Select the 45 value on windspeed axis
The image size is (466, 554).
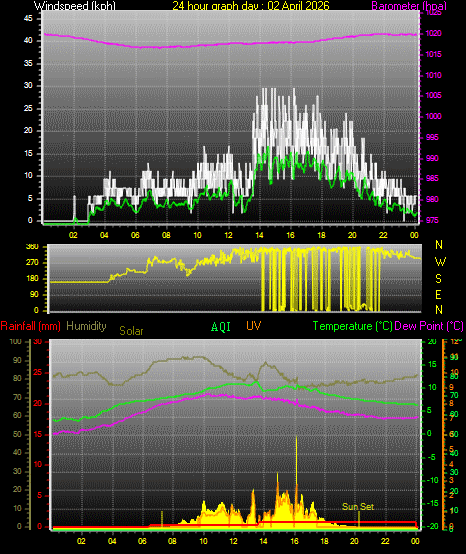point(28,18)
